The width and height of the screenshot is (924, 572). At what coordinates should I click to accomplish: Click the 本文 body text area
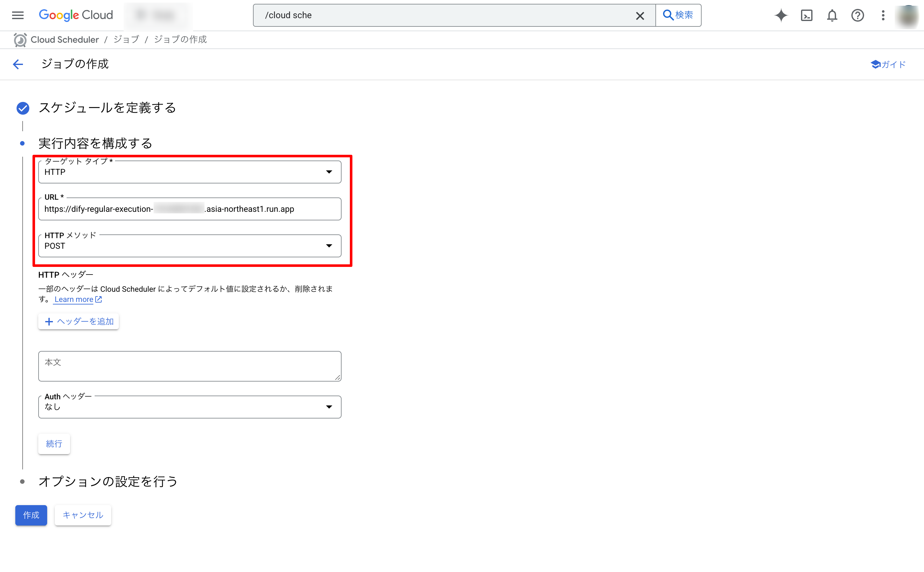point(190,366)
